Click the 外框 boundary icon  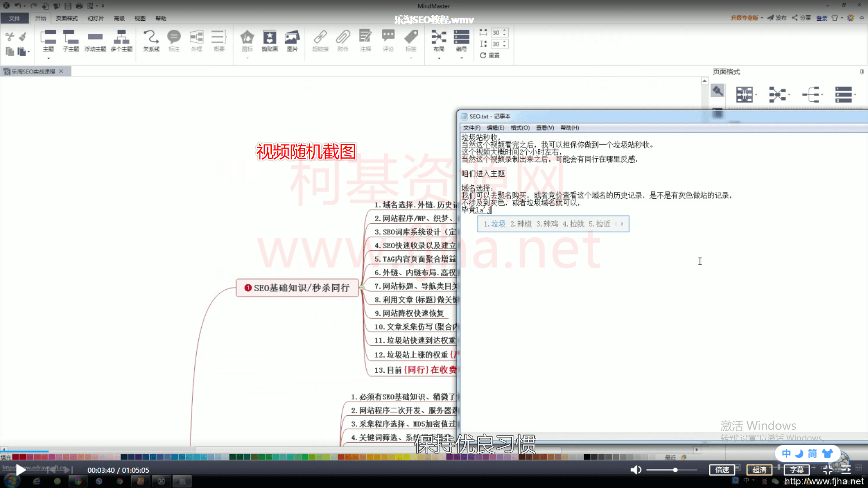click(x=197, y=37)
